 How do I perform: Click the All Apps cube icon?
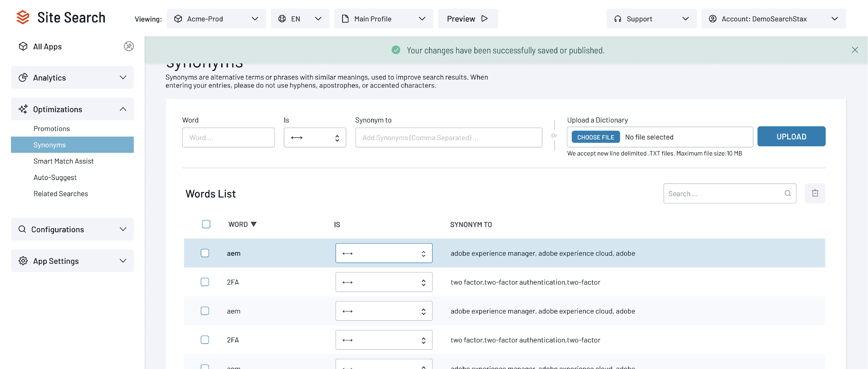pyautogui.click(x=23, y=47)
